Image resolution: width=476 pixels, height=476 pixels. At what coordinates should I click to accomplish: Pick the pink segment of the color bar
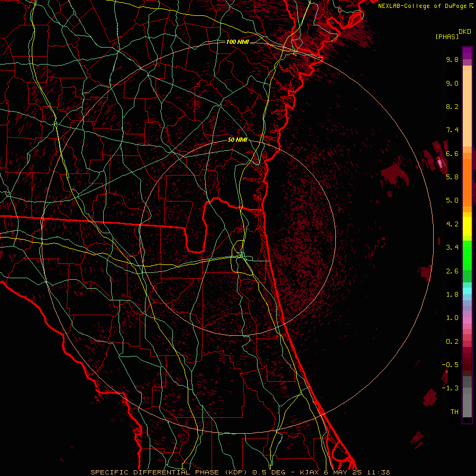click(x=467, y=321)
